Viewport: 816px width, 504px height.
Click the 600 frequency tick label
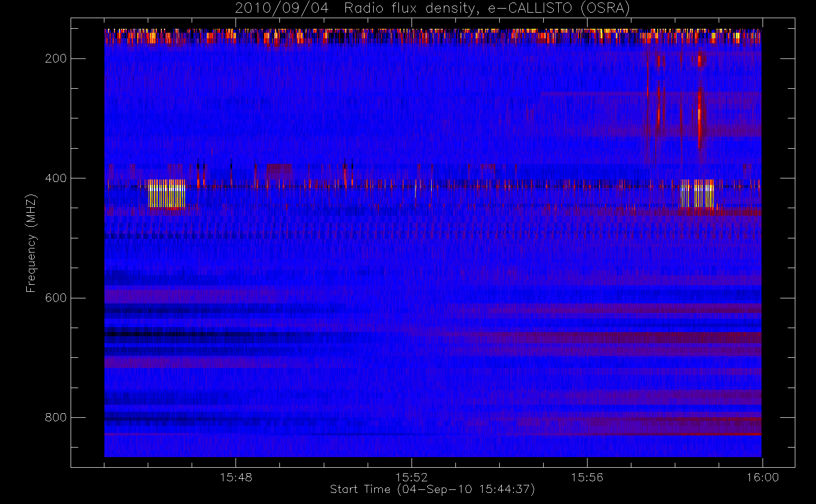click(55, 298)
